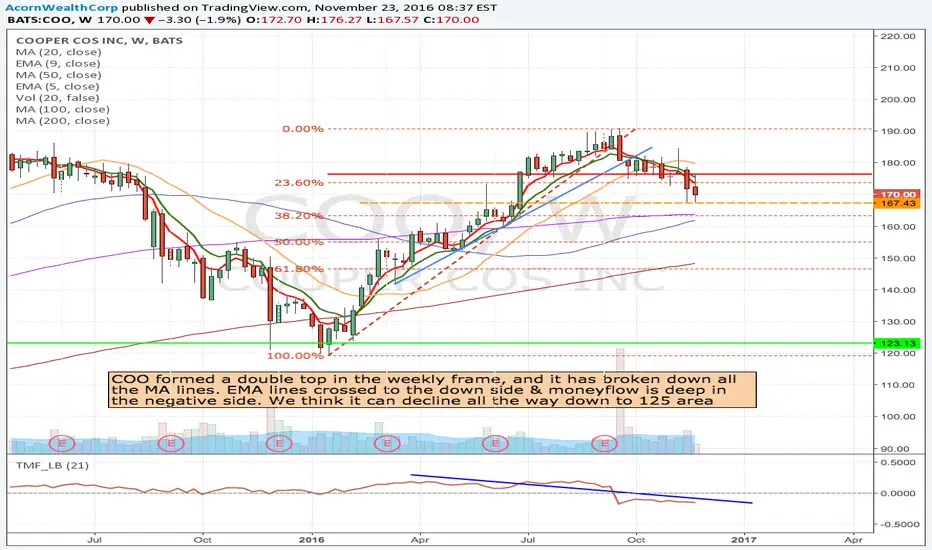The width and height of the screenshot is (932, 550).
Task: Click the 23.60% Fibonacci level label
Action: [299, 183]
